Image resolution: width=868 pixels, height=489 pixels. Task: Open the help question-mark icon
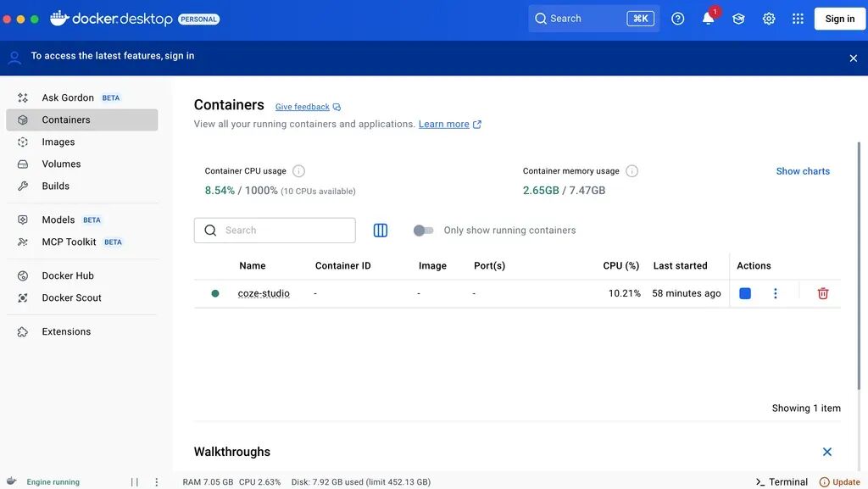[x=677, y=19]
